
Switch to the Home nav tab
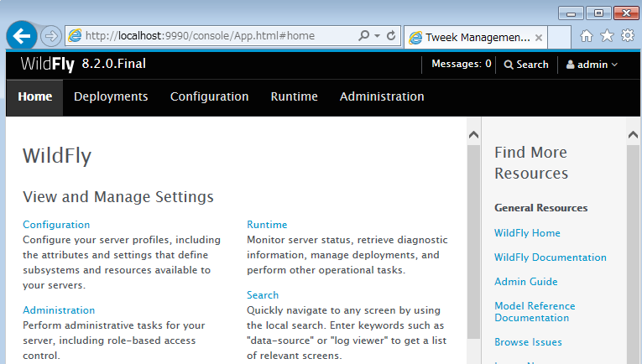[34, 97]
